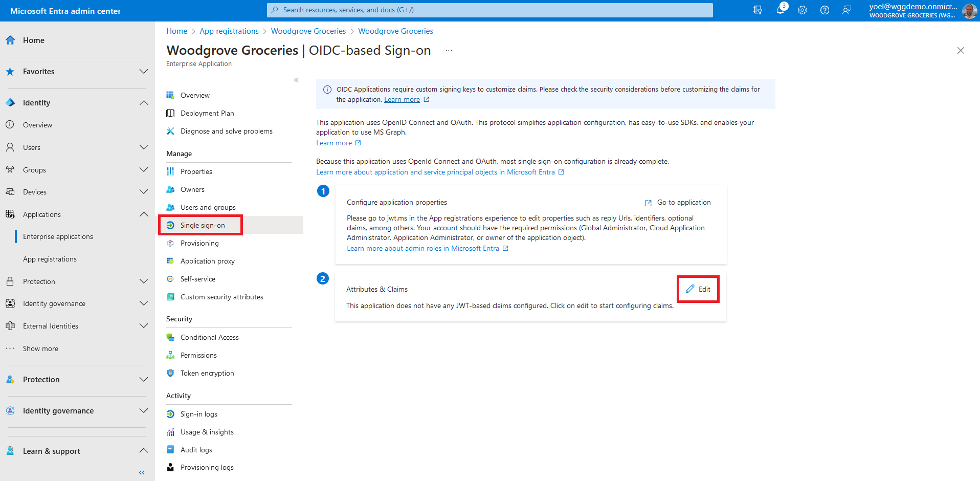Expand External Identities in sidebar

[x=144, y=326]
